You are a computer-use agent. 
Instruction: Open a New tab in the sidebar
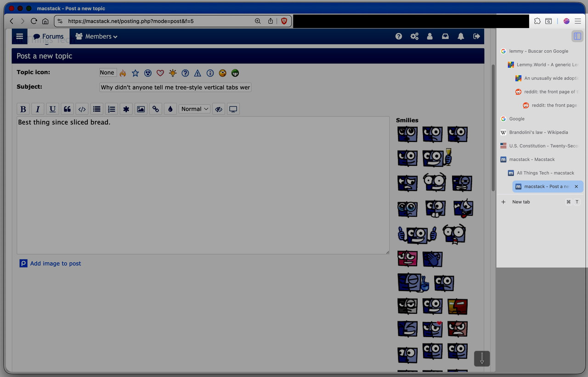(x=521, y=202)
